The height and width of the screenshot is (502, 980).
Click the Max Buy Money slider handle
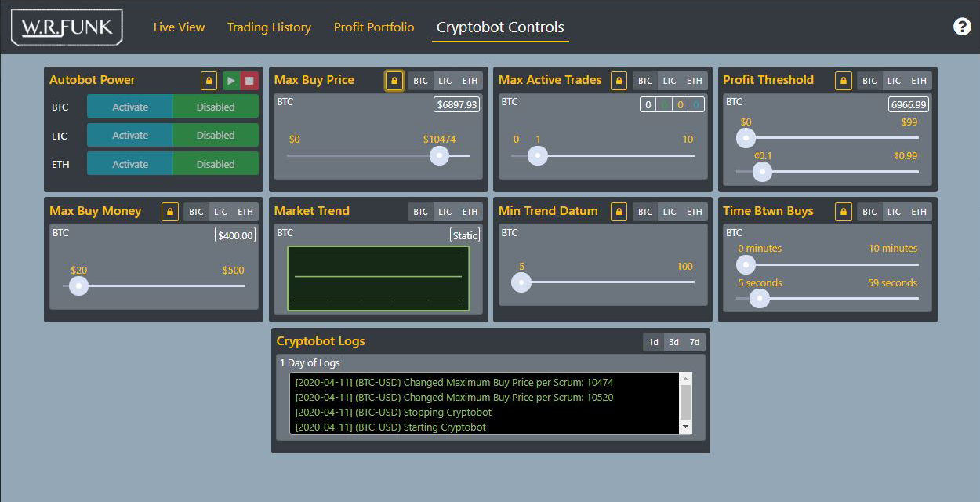point(78,286)
